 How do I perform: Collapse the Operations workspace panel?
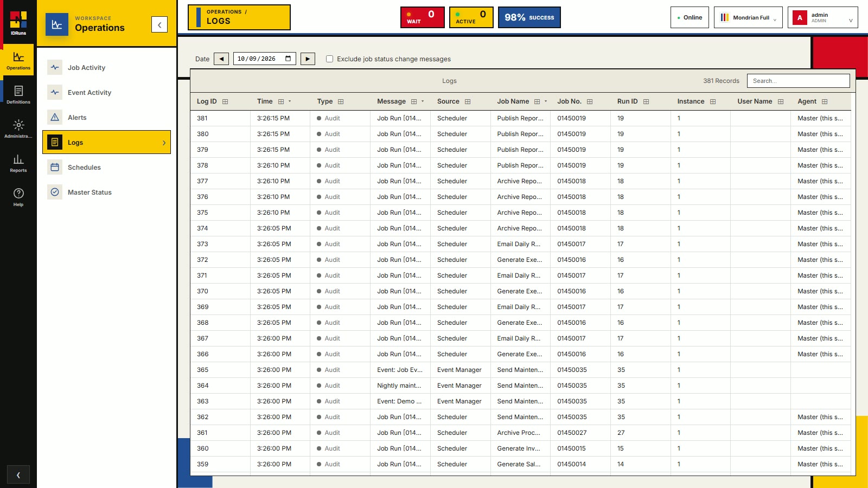(159, 24)
